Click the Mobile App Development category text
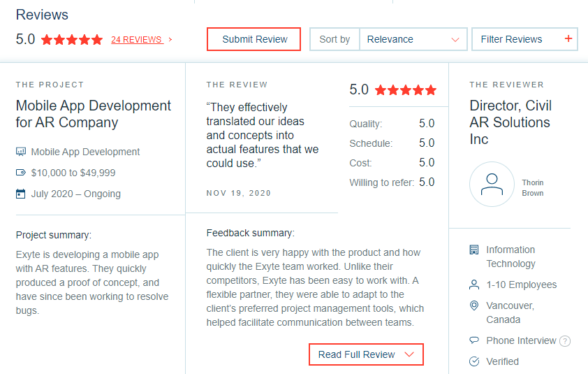 click(85, 152)
